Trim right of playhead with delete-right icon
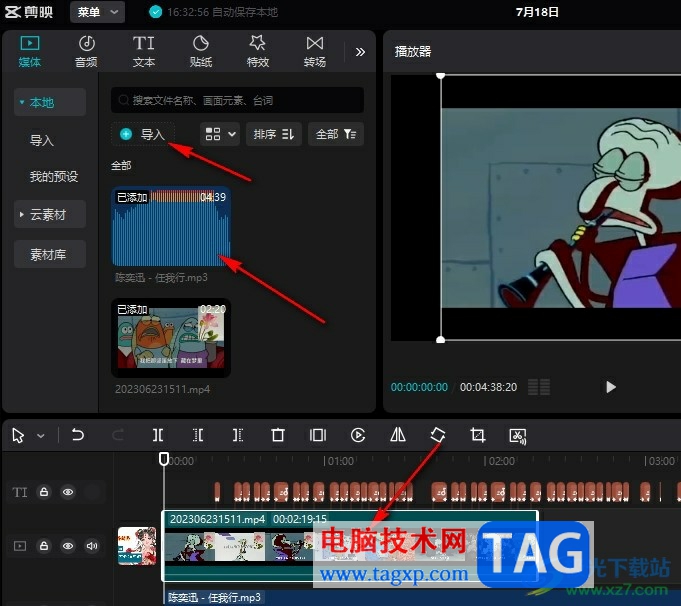Screen dimensions: 681x606 click(x=238, y=435)
